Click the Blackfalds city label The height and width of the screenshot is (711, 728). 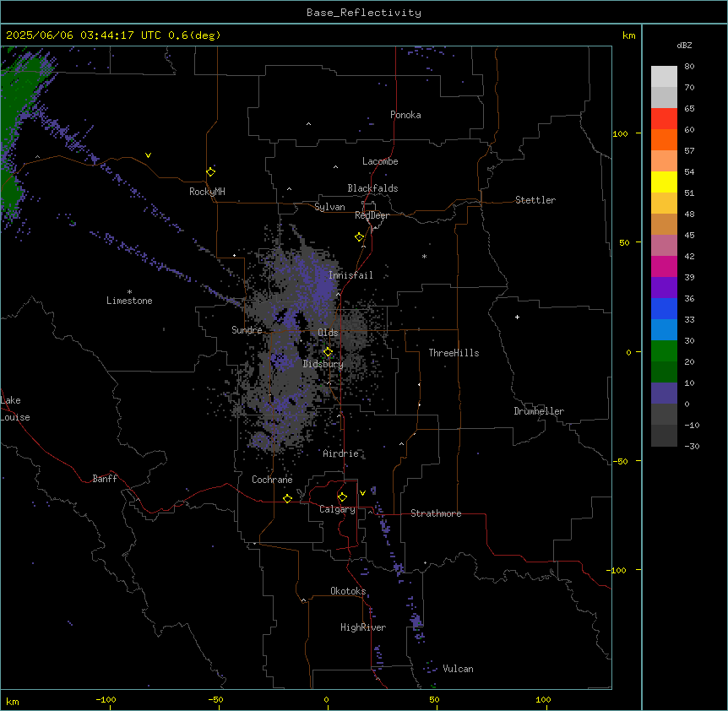pos(372,188)
